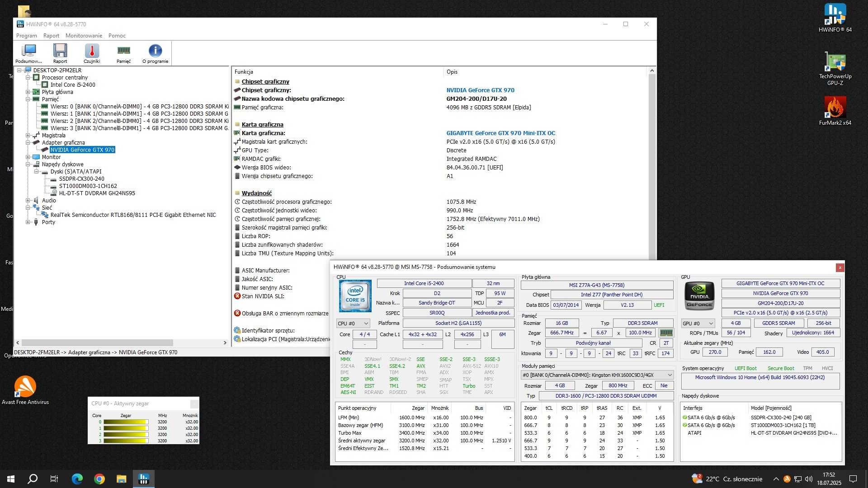Show hidden tray icons chevron
Screen dimensions: 868x488
tap(776, 479)
